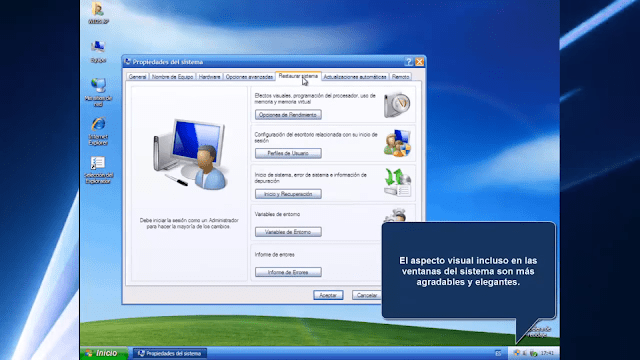This screenshot has height=360, width=640.
Task: Switch to the Nombre de Equipo tab
Action: 172,77
